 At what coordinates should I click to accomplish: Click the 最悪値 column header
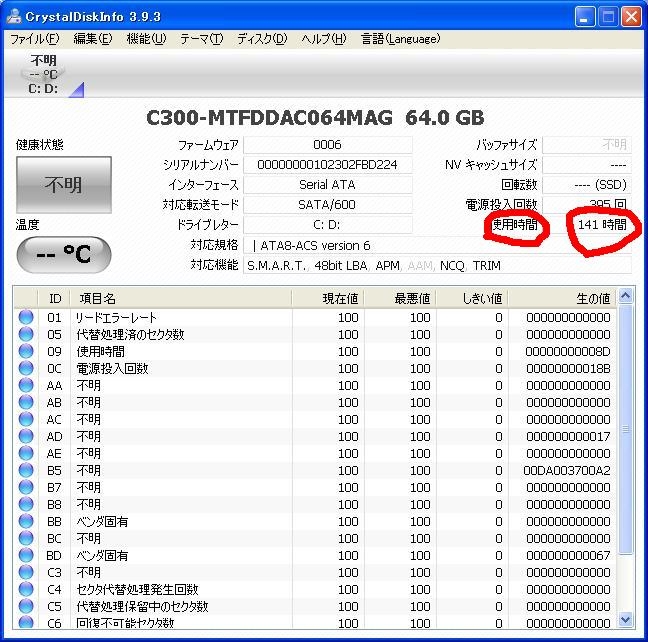coord(400,298)
